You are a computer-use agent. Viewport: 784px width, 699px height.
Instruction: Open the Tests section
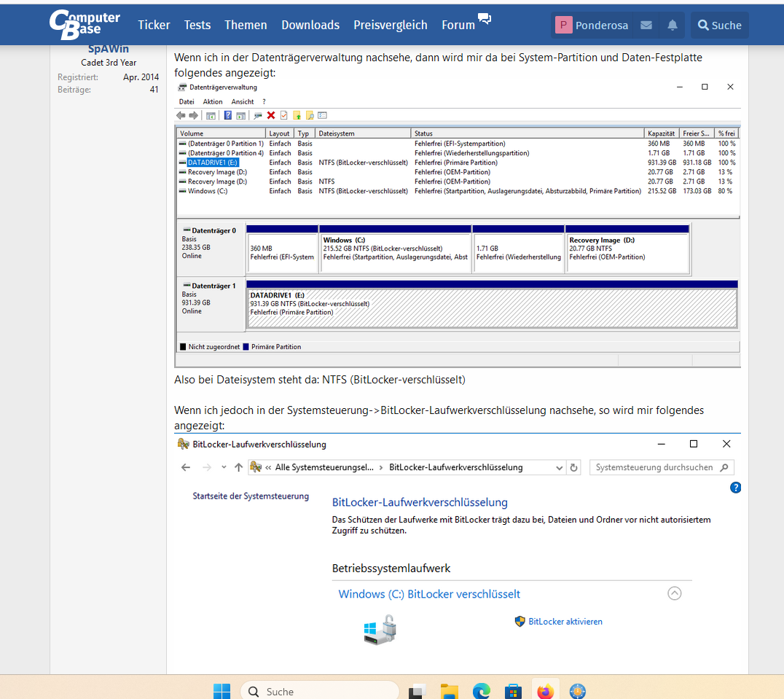(x=197, y=25)
